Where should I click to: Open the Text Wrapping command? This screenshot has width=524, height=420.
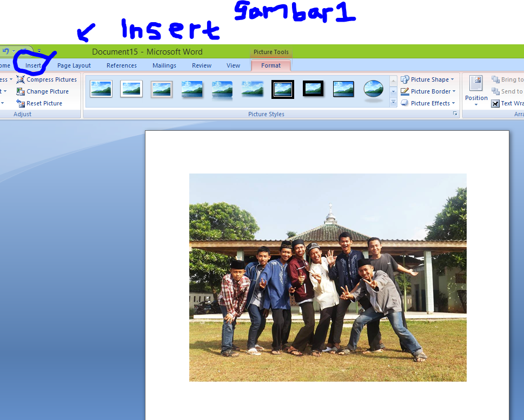coord(507,103)
